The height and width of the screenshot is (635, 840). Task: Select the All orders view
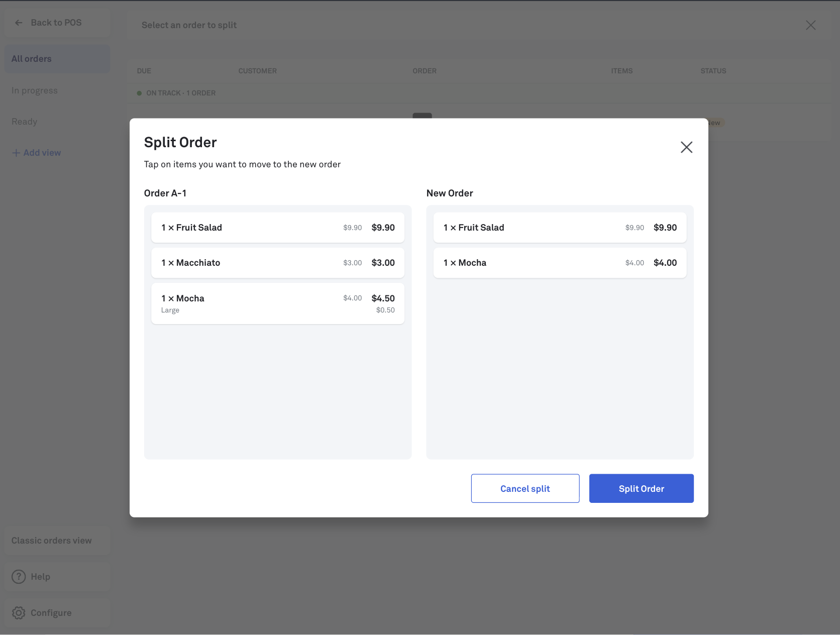pyautogui.click(x=57, y=59)
